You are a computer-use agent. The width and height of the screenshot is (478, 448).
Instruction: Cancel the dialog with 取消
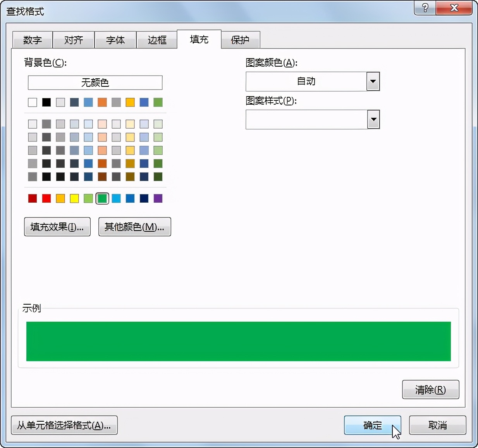437,425
